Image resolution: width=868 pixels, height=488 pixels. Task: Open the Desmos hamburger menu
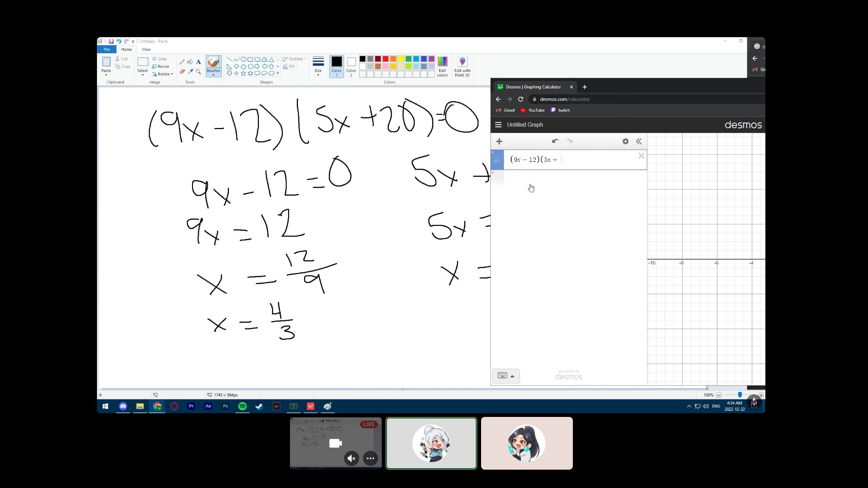tap(498, 125)
